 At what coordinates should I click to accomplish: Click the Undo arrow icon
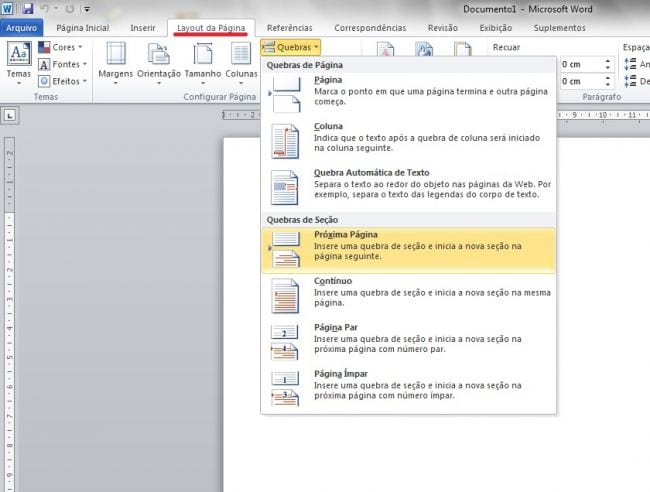pos(45,8)
